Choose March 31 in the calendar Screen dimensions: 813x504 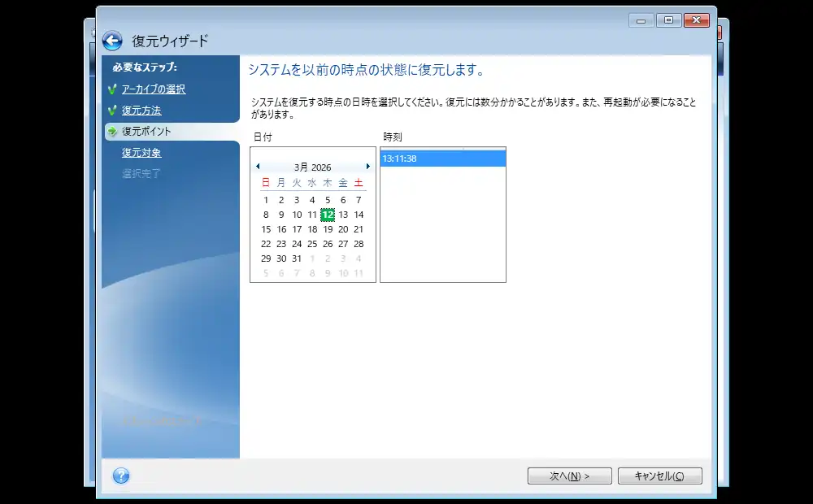pos(297,259)
